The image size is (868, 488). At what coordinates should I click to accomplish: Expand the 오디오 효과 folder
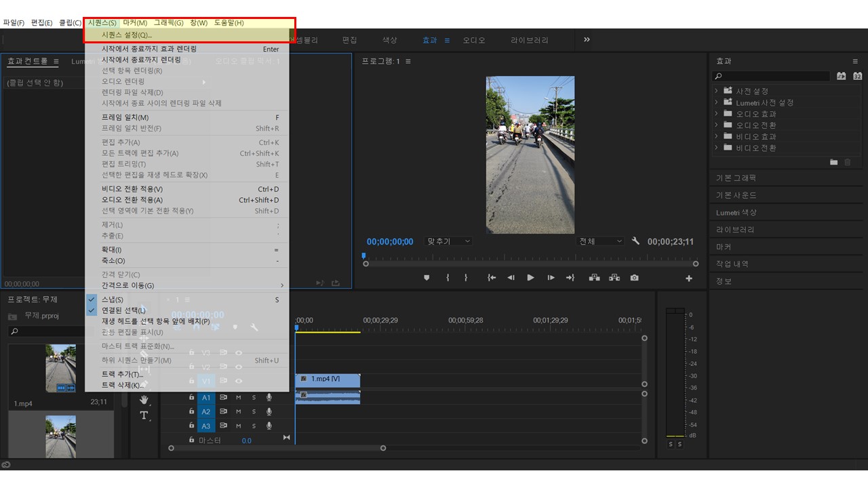(716, 114)
